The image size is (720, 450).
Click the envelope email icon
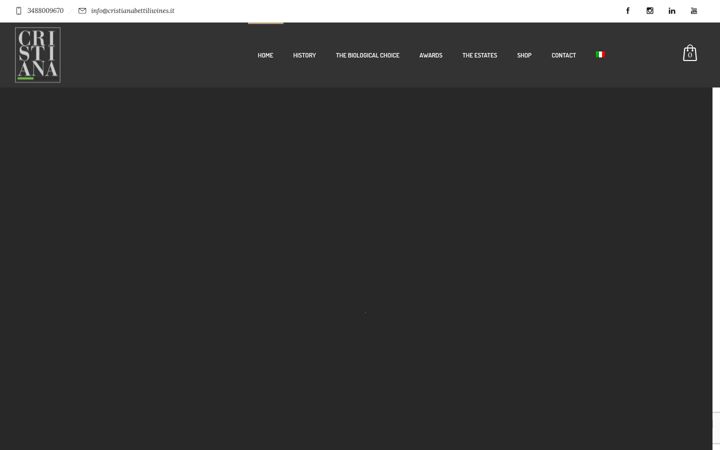pos(82,11)
